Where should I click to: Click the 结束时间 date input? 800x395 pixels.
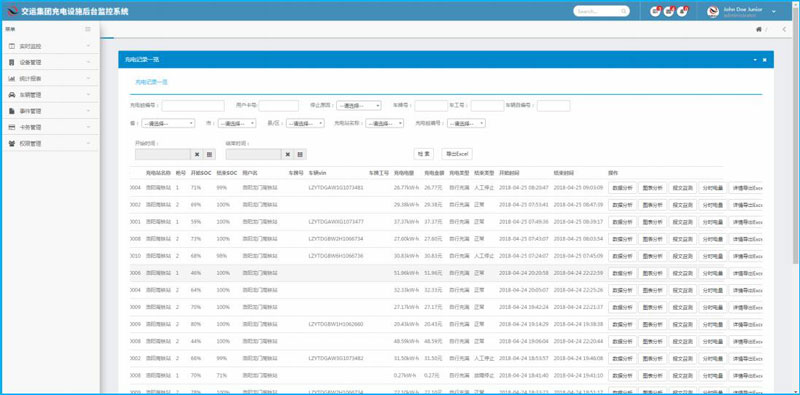(x=254, y=154)
